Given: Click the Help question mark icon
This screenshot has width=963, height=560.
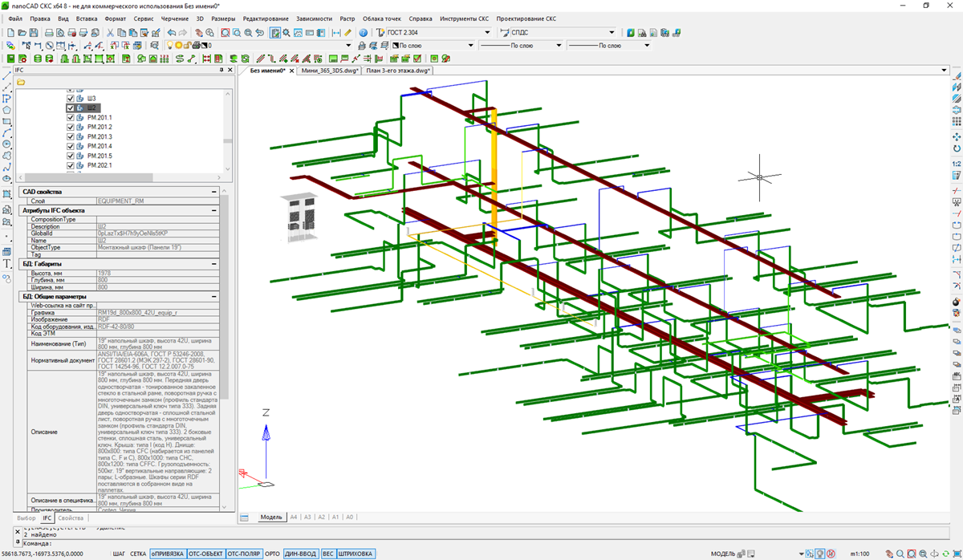Looking at the screenshot, I should (363, 33).
